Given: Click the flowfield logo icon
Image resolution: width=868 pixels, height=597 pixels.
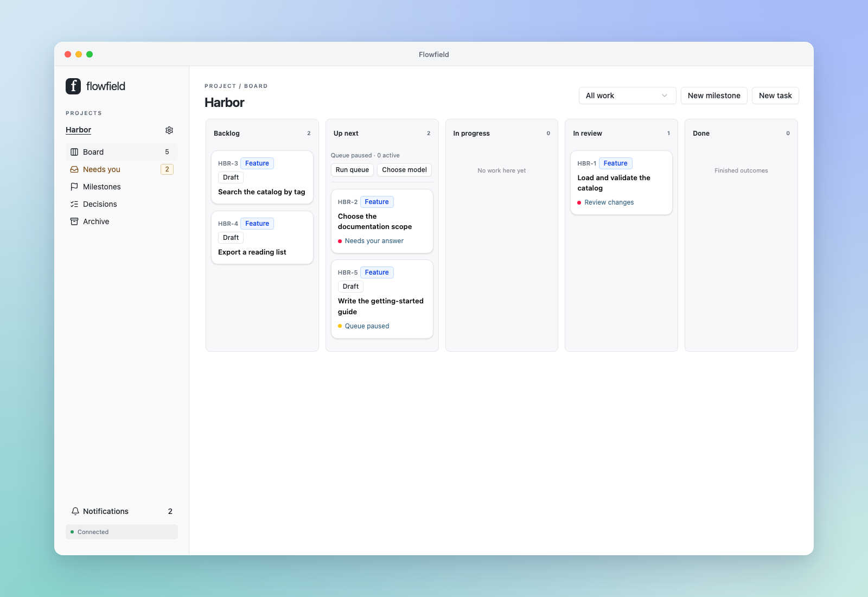Looking at the screenshot, I should point(73,86).
